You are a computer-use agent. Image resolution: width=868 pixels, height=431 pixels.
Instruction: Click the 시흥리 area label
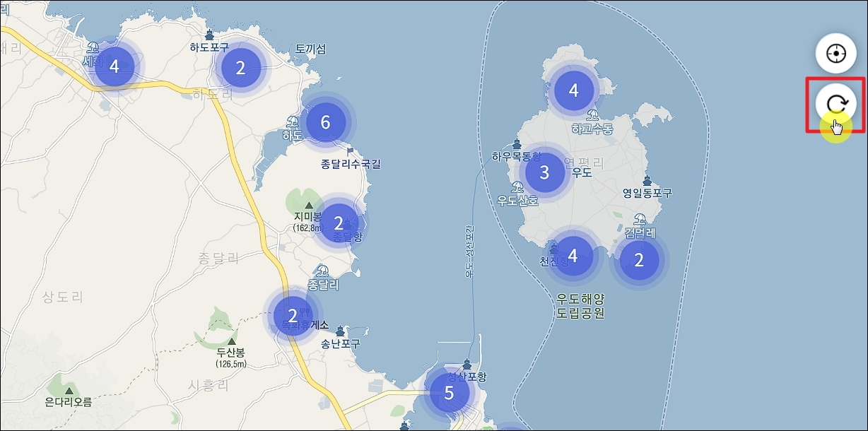click(209, 385)
